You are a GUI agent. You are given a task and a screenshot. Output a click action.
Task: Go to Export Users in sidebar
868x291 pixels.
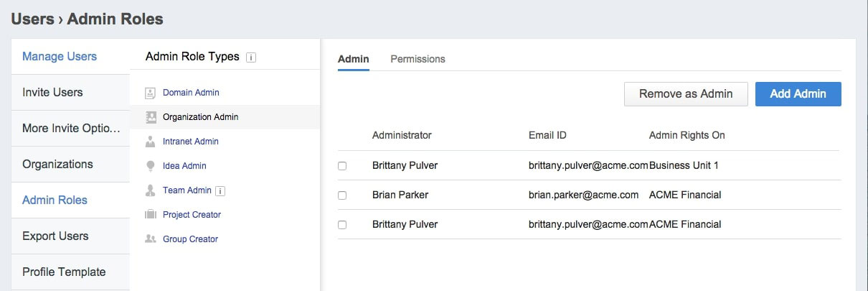[55, 236]
